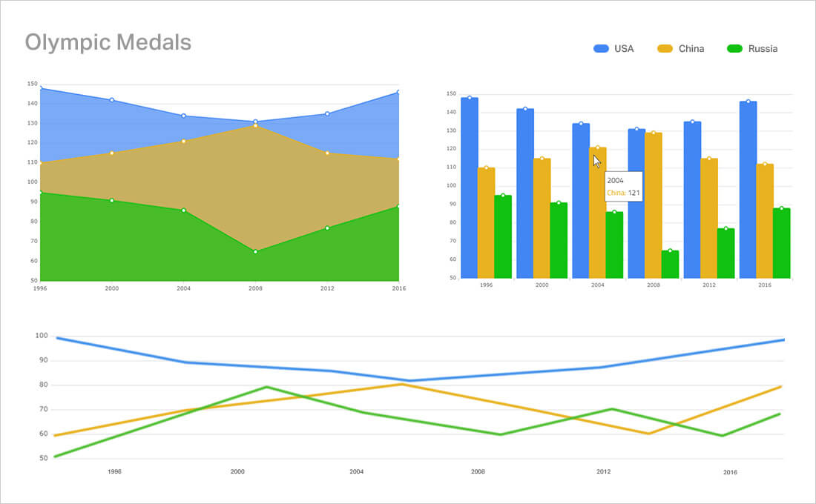Select the blue USA bar for 2016

[748, 189]
